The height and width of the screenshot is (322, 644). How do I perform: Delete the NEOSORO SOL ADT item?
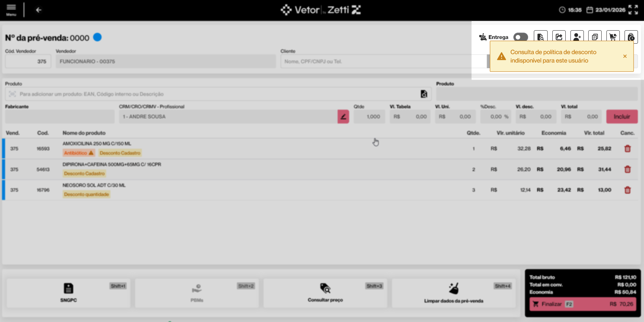pyautogui.click(x=628, y=190)
